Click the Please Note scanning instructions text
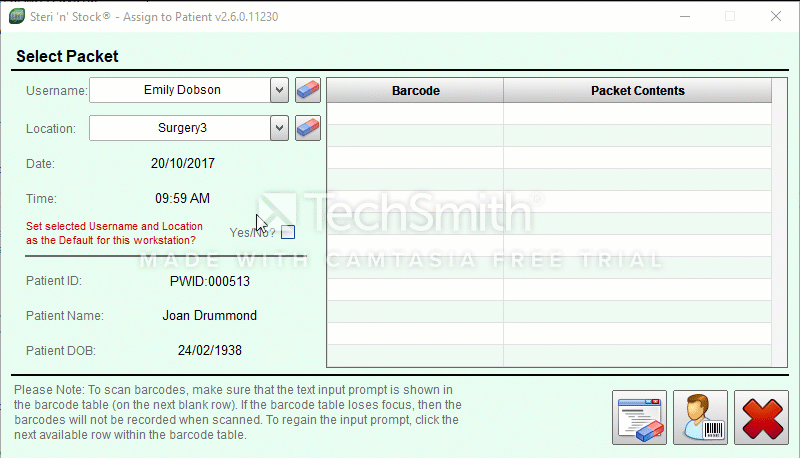800x458 pixels. click(238, 412)
